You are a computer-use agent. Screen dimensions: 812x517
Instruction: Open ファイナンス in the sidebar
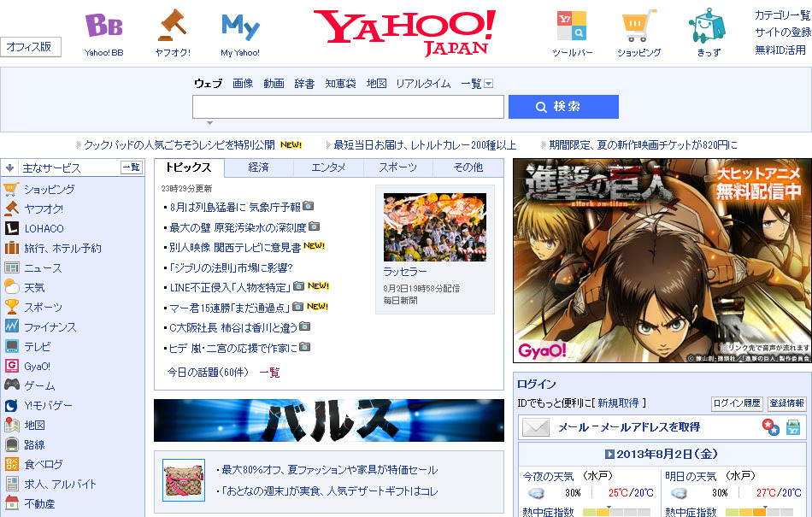tap(50, 327)
